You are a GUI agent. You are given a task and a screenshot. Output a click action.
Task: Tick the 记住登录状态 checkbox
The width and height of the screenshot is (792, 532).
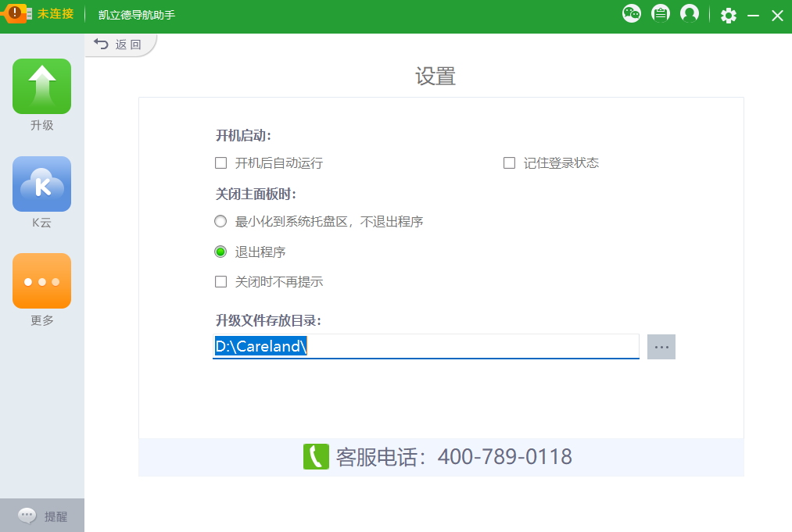coord(509,163)
